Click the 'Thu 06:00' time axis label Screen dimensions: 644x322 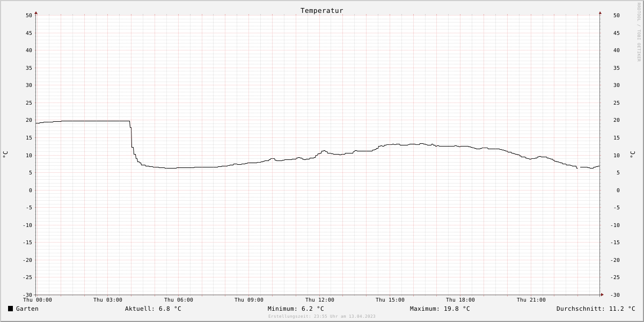(x=179, y=300)
